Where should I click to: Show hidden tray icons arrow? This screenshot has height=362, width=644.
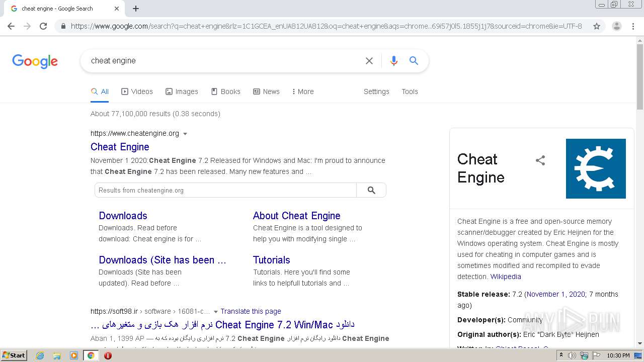(x=561, y=355)
